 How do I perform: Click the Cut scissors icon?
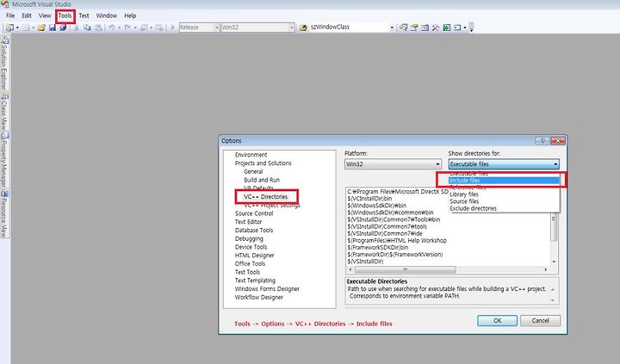pos(77,28)
